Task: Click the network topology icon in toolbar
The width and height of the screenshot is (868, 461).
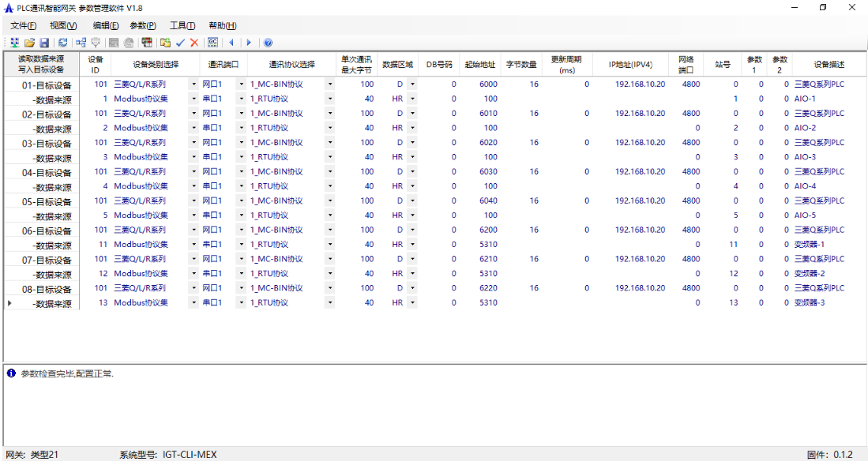Action: tap(81, 43)
